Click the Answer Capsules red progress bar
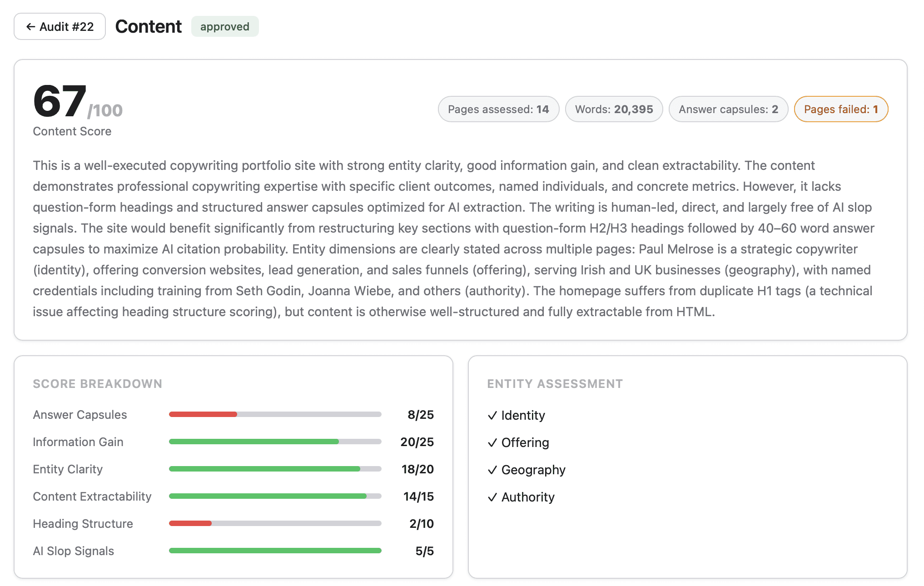Image resolution: width=924 pixels, height=586 pixels. 203,414
